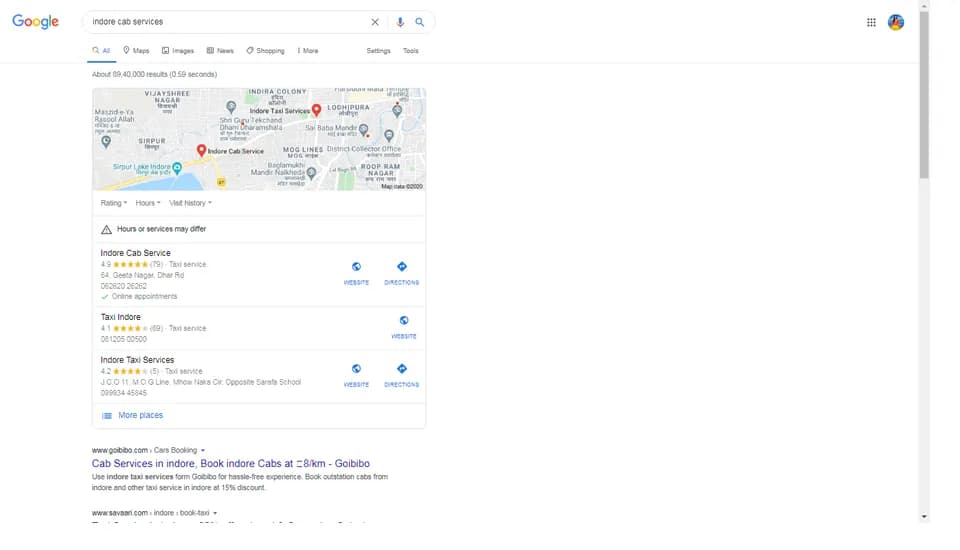Clear the search box with the X icon
960x550 pixels.
[375, 22]
